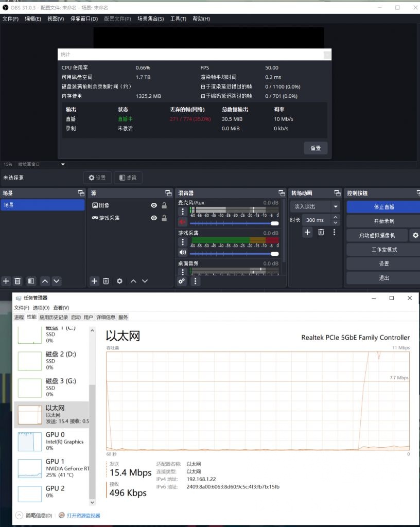Move the 游戏采集 source up with arrow icon
The width and height of the screenshot is (420, 527).
tap(132, 281)
